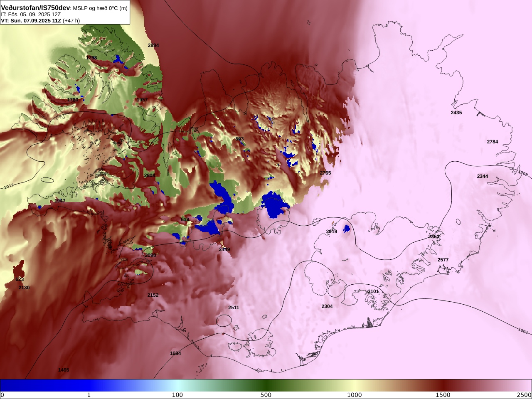The width and height of the screenshot is (532, 399).
Task: Click the color scale tick label 1500
Action: point(443,395)
